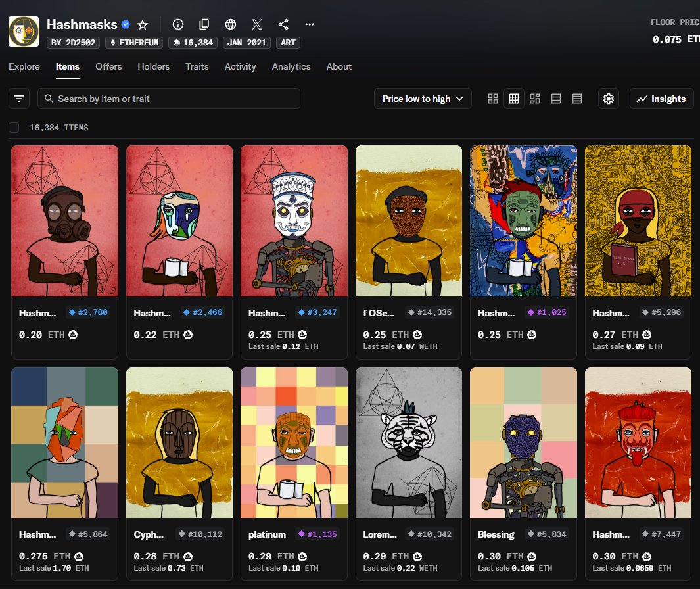Go to the About tab
700x589 pixels.
coord(339,66)
